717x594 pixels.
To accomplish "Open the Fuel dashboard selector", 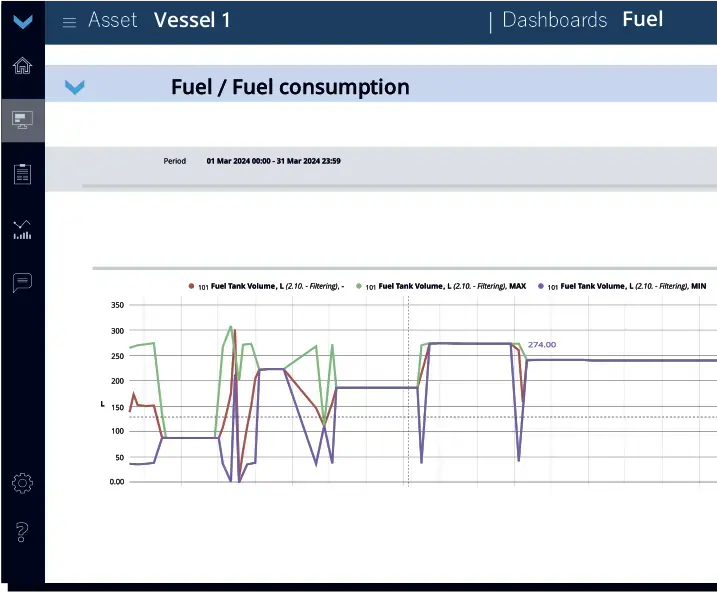I will pos(642,19).
